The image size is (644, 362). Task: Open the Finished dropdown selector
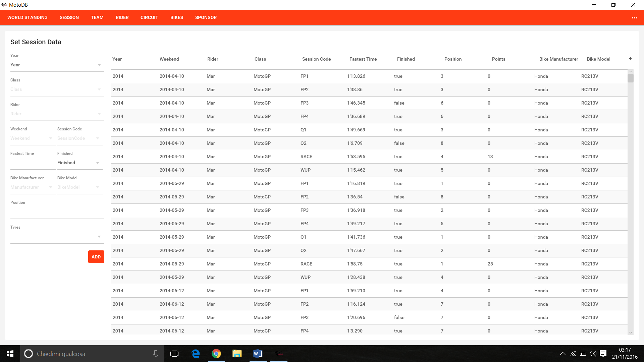[x=79, y=163]
